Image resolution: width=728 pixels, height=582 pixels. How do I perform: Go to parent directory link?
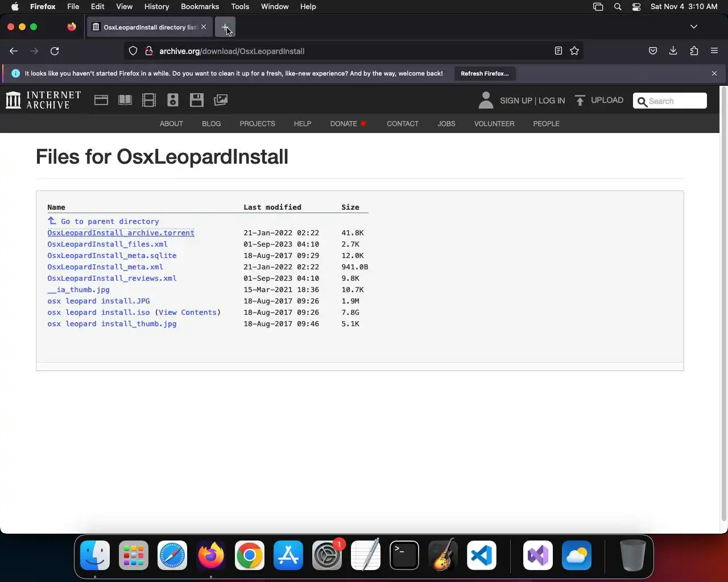tap(104, 221)
